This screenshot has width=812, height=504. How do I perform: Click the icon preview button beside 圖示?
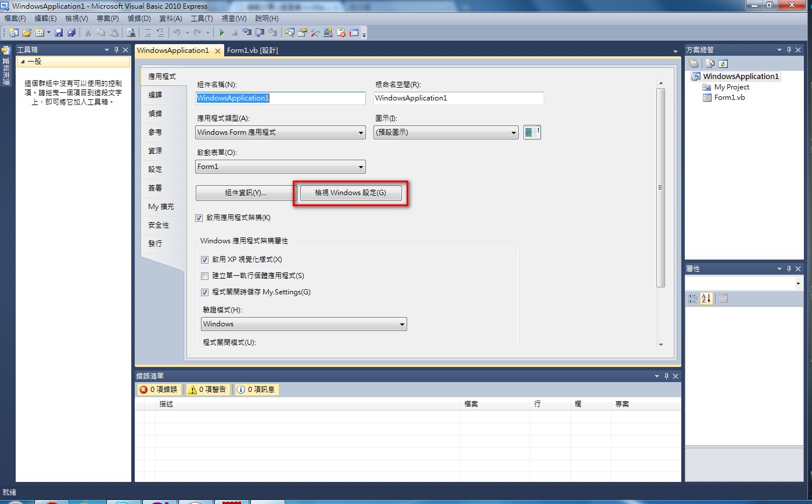532,132
